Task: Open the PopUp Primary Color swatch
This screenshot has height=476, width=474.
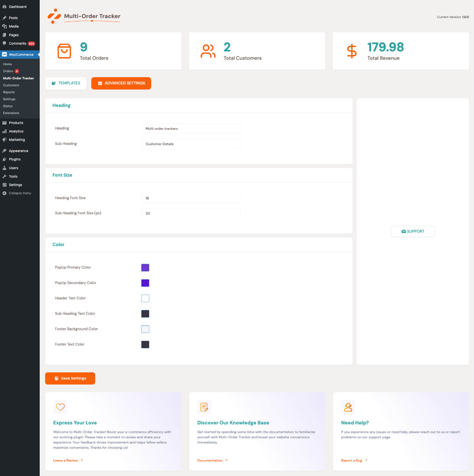Action: pyautogui.click(x=145, y=268)
